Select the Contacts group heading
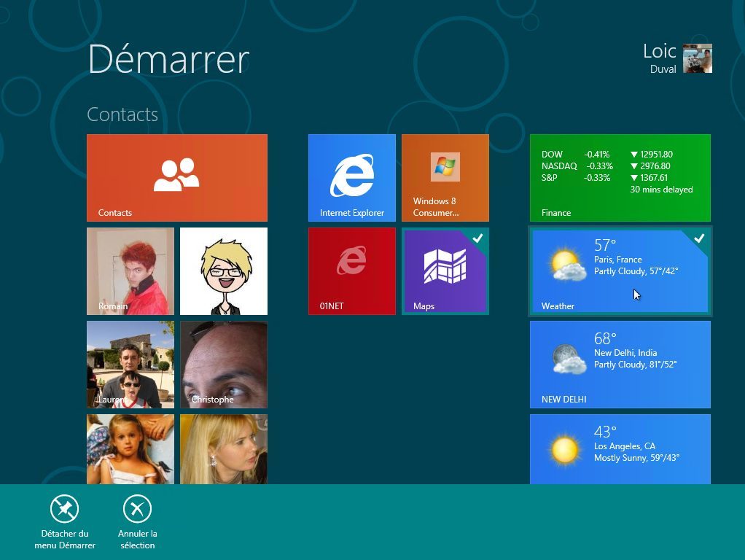This screenshot has height=560, width=745. click(x=122, y=114)
